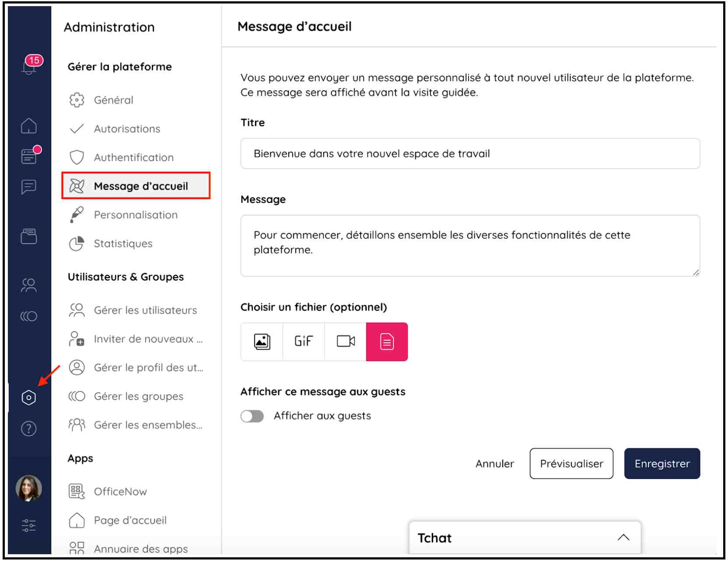Enable the Afficher aux guests toggle
Viewport: 728px width, 563px height.
(252, 416)
